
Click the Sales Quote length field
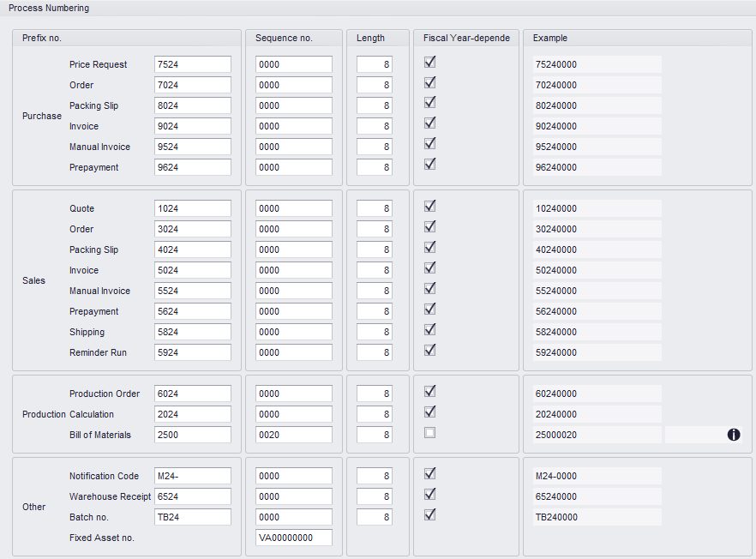[375, 208]
